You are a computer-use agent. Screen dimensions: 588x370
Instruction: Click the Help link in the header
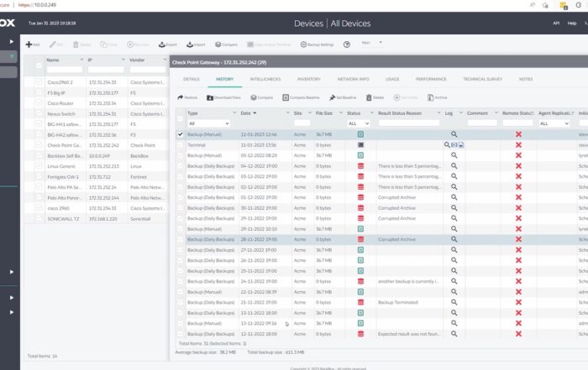571,23
